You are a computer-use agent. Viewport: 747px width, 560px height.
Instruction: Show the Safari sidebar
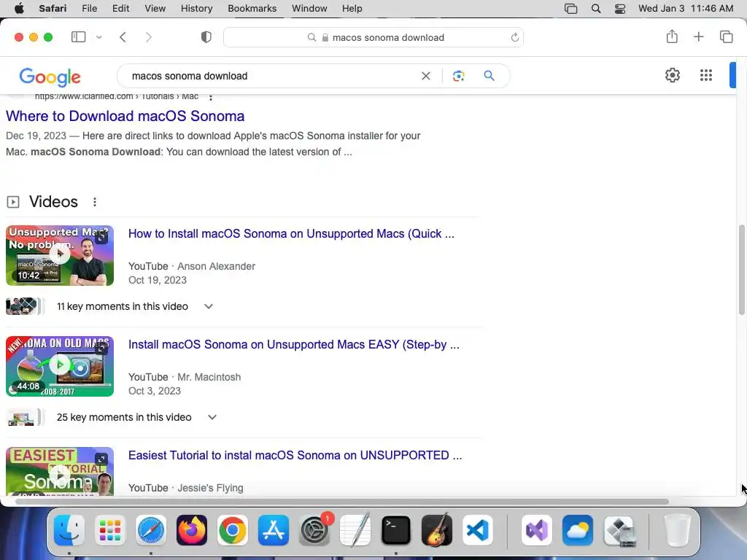pyautogui.click(x=78, y=37)
